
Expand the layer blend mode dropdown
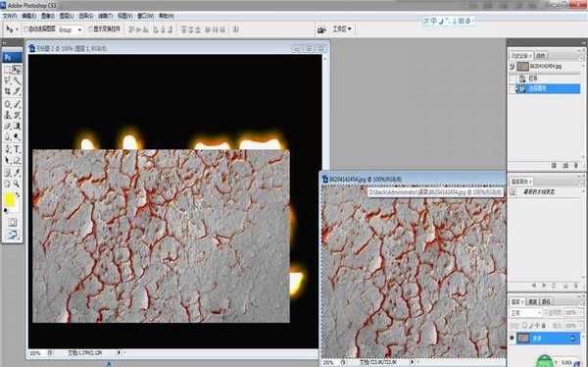point(525,313)
